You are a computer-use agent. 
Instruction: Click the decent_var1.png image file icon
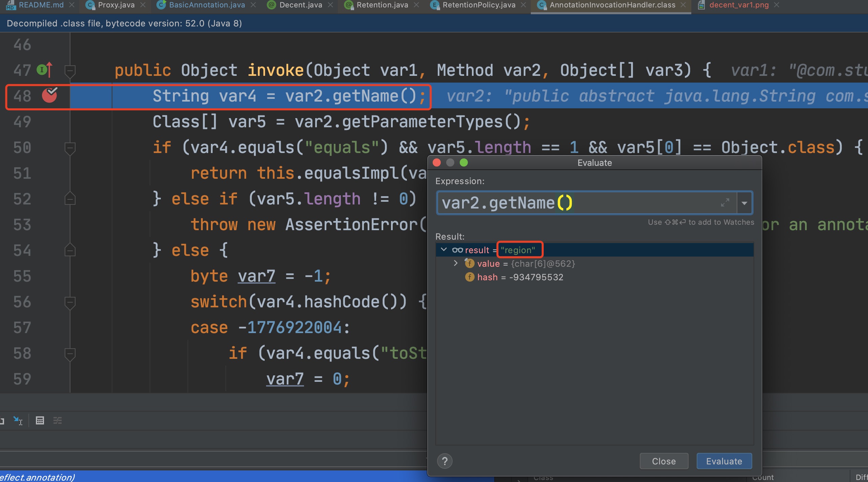[701, 5]
